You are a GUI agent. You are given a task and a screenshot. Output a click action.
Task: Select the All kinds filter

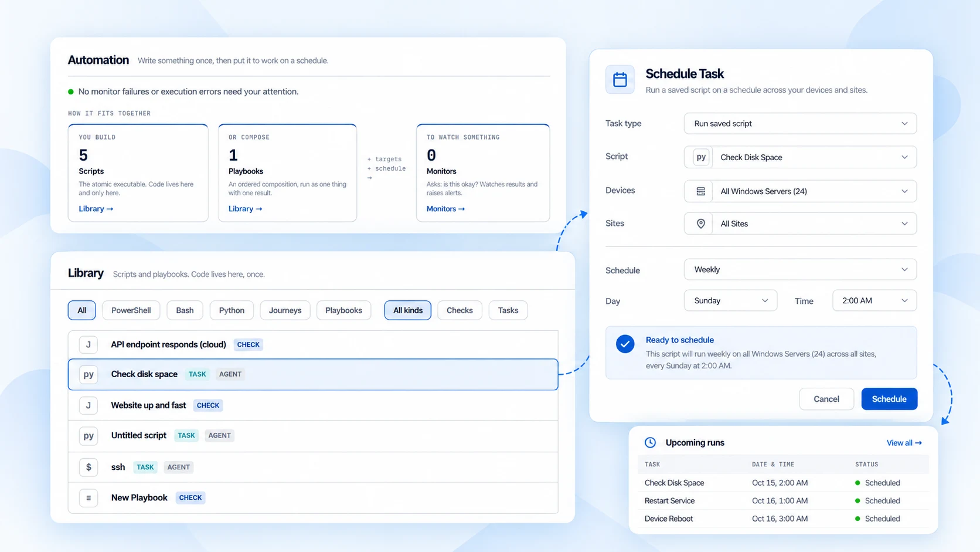[408, 310]
